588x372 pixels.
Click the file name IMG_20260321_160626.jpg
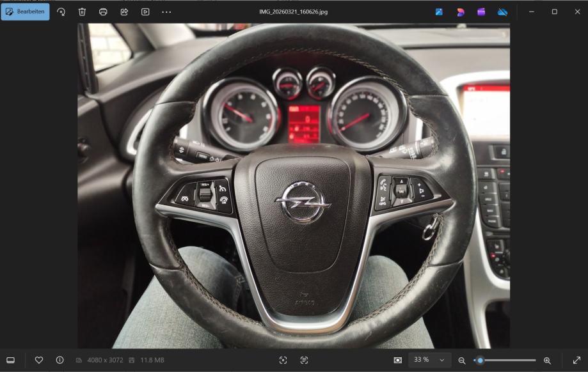point(293,12)
